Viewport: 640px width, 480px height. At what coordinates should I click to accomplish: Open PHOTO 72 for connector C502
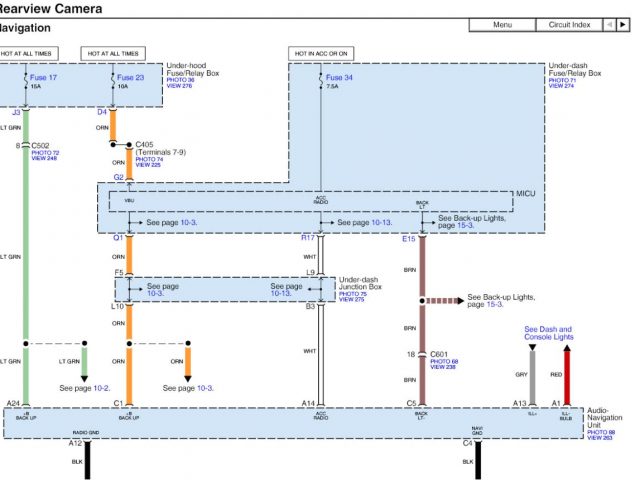(x=46, y=152)
